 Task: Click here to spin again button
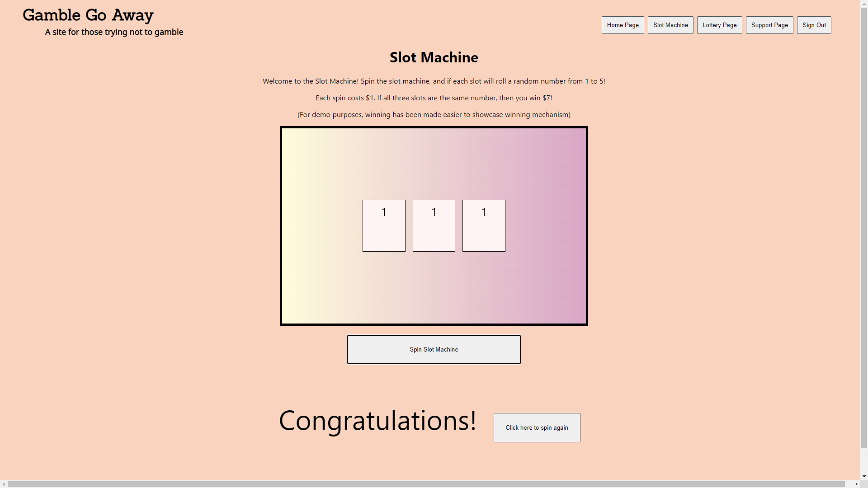click(x=537, y=427)
